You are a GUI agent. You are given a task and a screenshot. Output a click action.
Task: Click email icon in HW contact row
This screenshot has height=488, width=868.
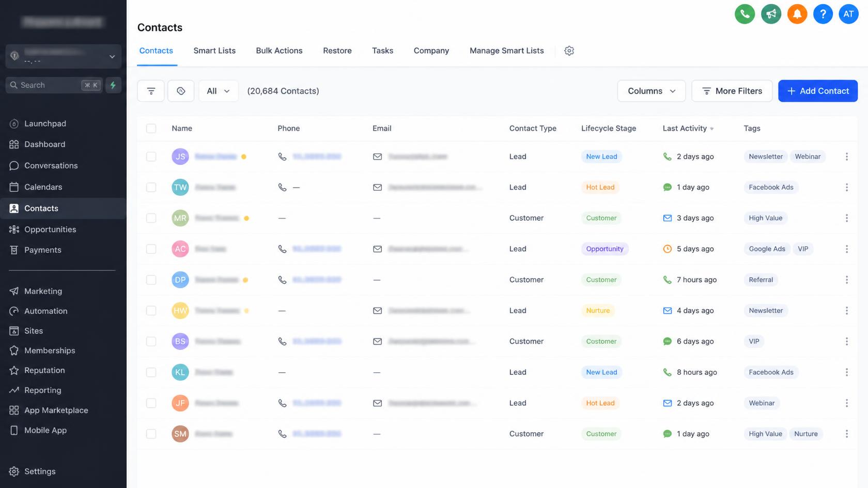click(x=378, y=311)
